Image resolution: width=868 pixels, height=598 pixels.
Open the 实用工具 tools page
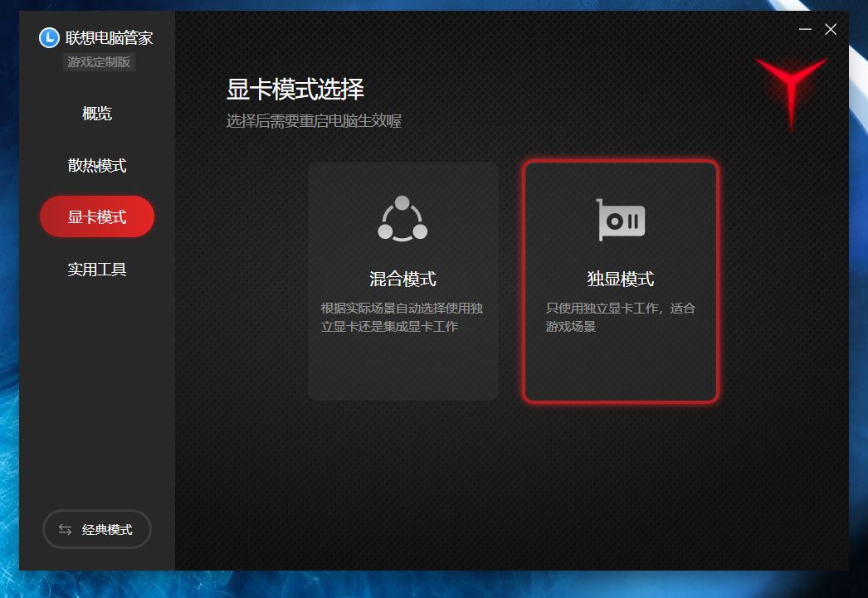click(97, 269)
